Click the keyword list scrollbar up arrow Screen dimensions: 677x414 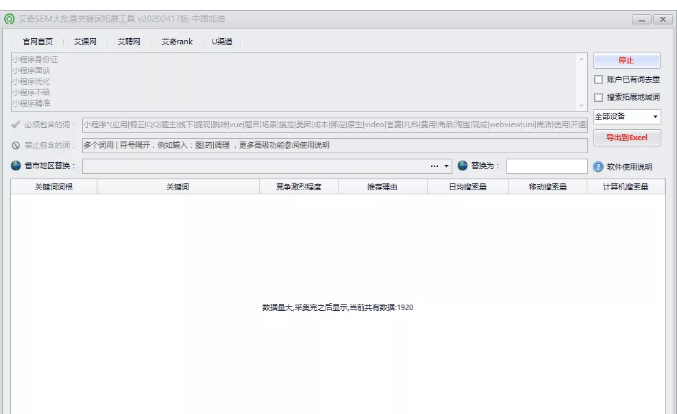[x=582, y=59]
